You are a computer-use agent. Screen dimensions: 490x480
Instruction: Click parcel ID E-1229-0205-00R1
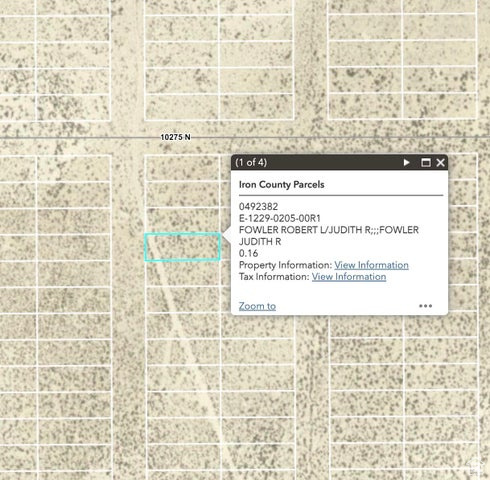pyautogui.click(x=280, y=218)
